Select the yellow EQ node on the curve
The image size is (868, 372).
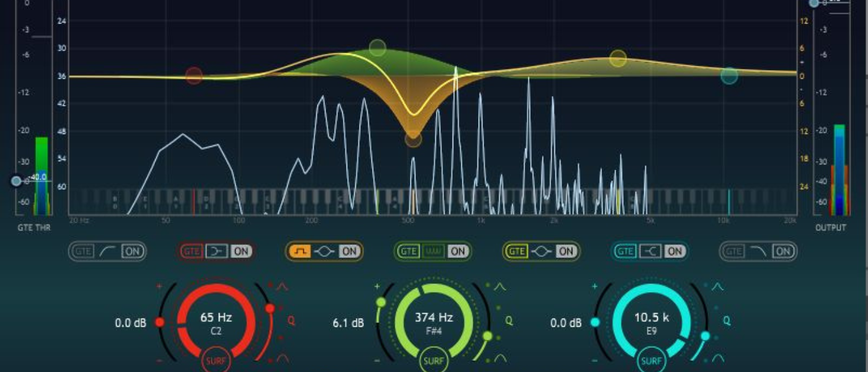[x=618, y=59]
